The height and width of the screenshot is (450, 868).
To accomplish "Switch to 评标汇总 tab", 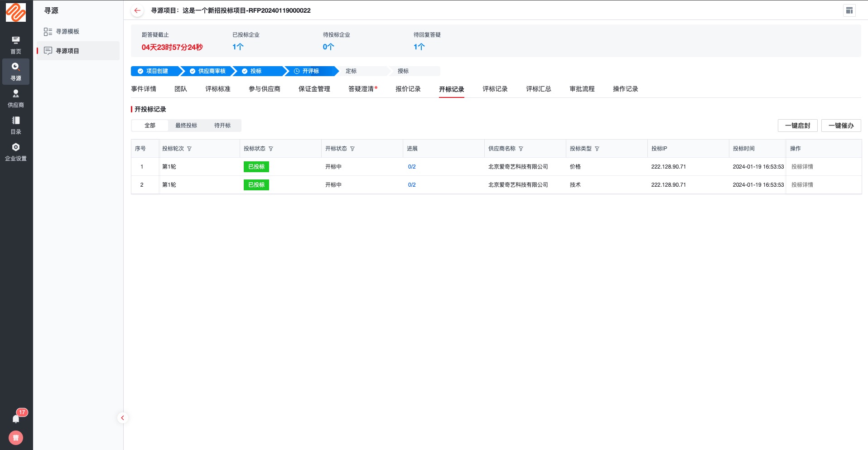I will coord(539,89).
